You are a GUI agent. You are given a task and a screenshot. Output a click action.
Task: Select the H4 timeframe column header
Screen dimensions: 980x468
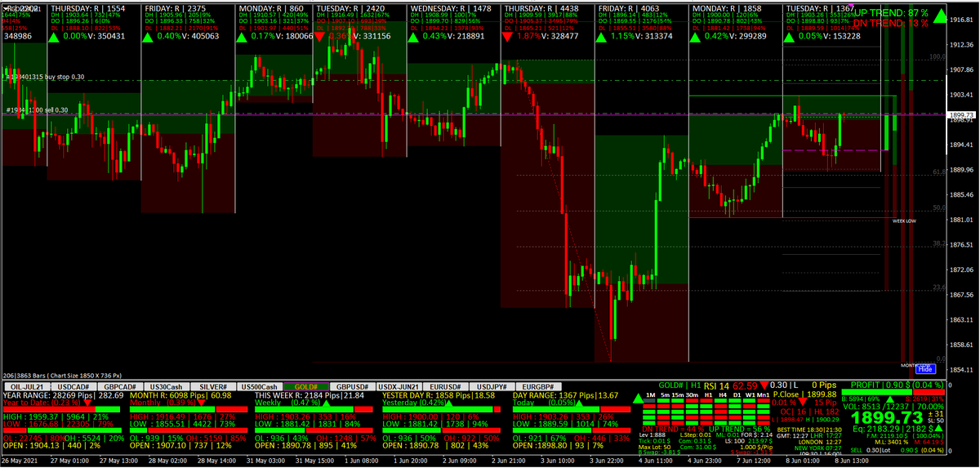click(x=724, y=395)
